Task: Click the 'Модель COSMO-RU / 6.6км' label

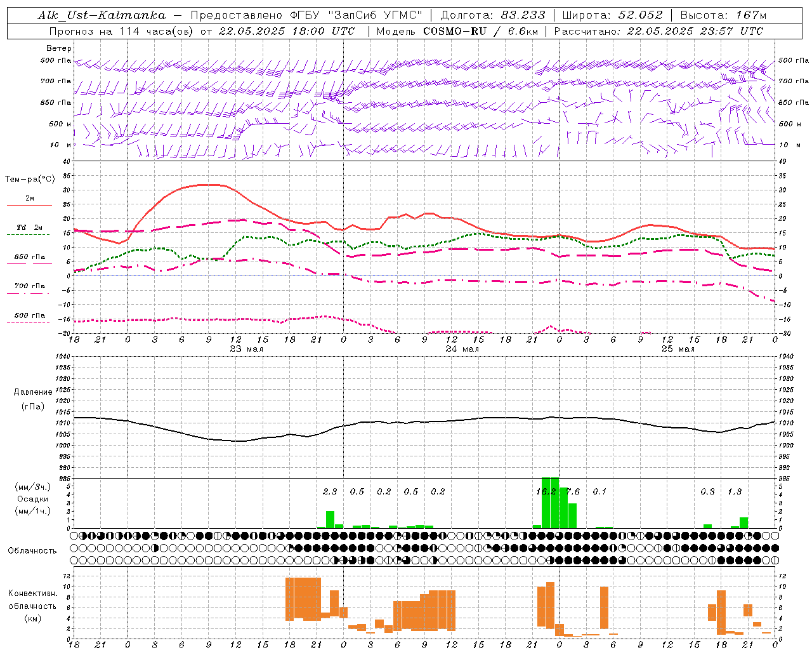Action: coord(457,31)
